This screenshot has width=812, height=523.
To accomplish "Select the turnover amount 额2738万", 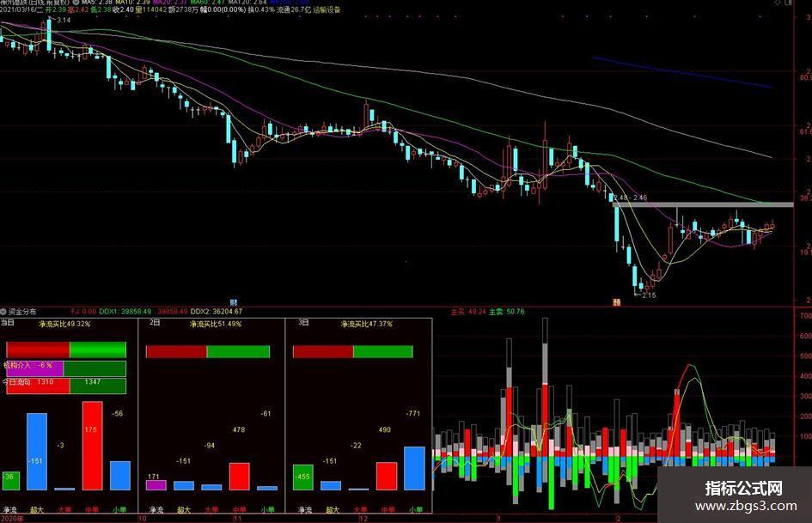I will pos(183,9).
